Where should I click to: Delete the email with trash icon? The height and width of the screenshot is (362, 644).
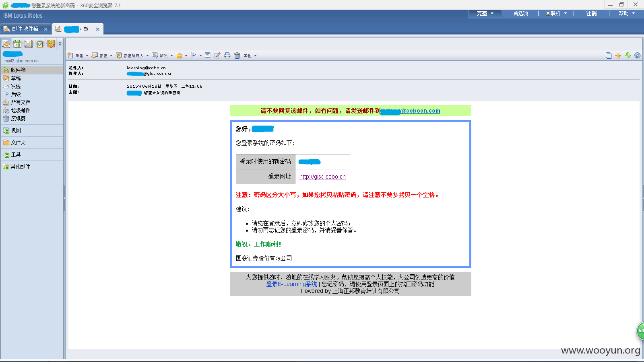pos(237,56)
